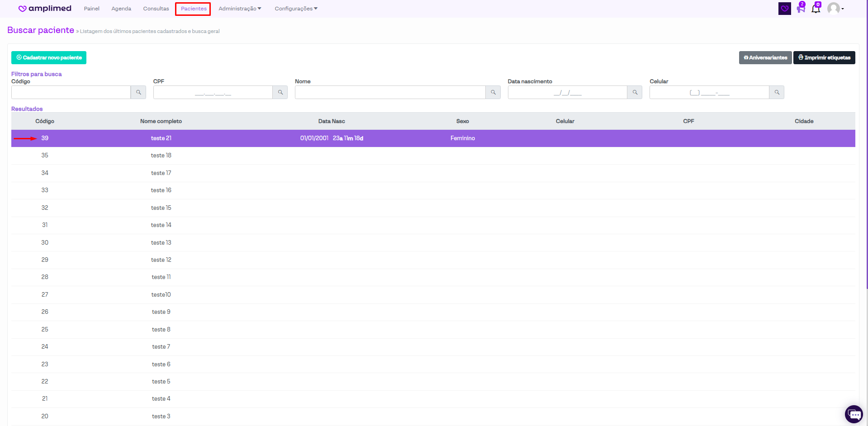Click search icon beside Data nascimento field
The image size is (868, 426).
point(635,92)
